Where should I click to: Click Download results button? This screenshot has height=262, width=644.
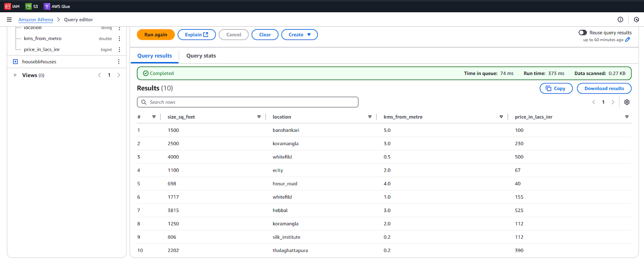tap(604, 88)
